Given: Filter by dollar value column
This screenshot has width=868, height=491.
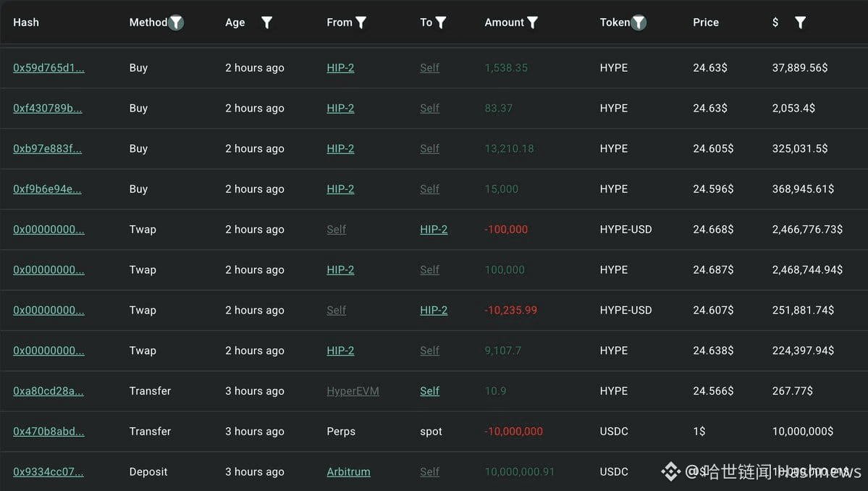Looking at the screenshot, I should [800, 22].
